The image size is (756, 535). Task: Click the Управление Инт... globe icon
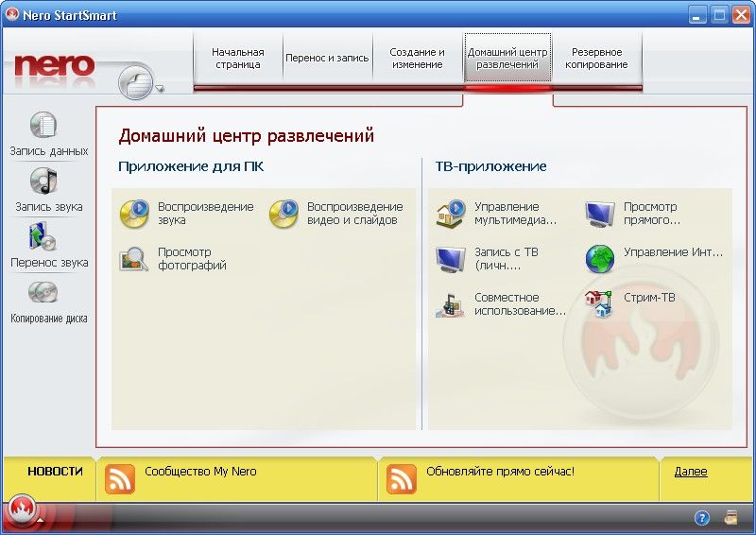point(600,259)
